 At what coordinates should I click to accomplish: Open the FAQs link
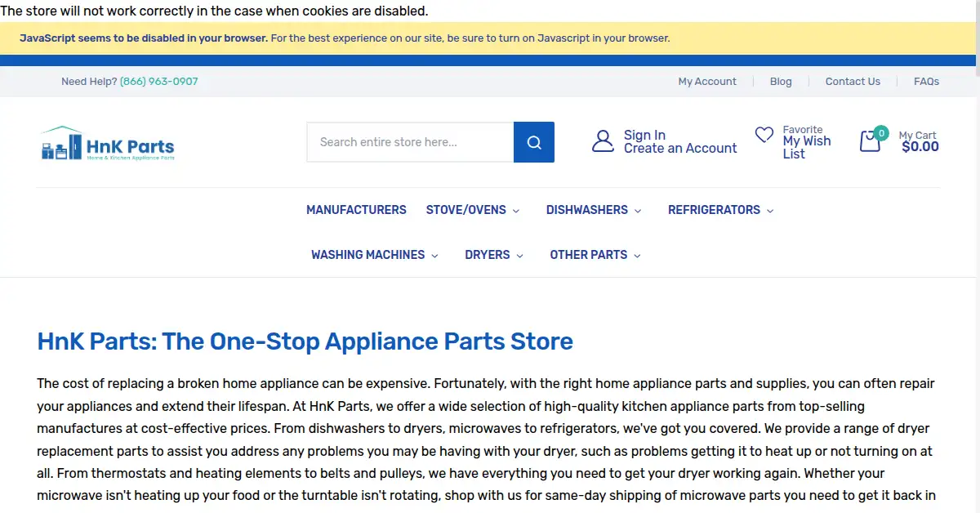pos(926,82)
